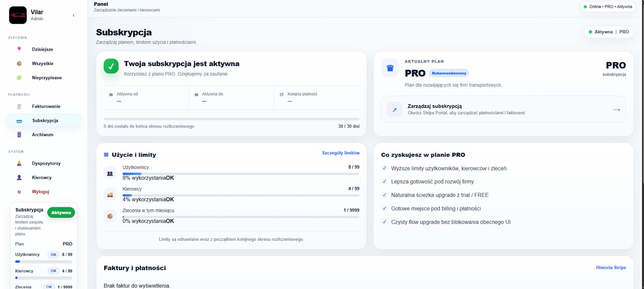This screenshot has height=289, width=644.
Task: Click the truck icon by Kierowcy usage
Action: point(110,194)
